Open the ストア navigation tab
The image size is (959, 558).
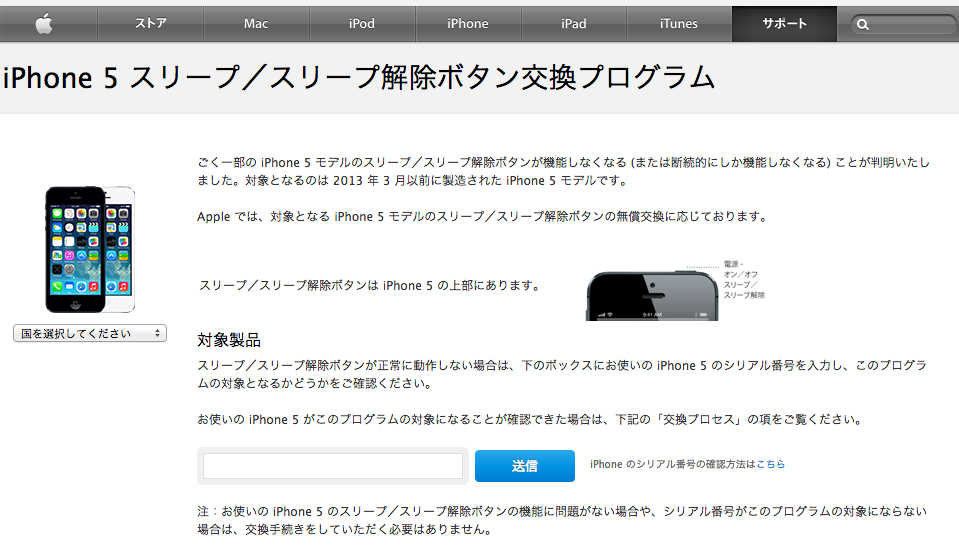pos(150,24)
